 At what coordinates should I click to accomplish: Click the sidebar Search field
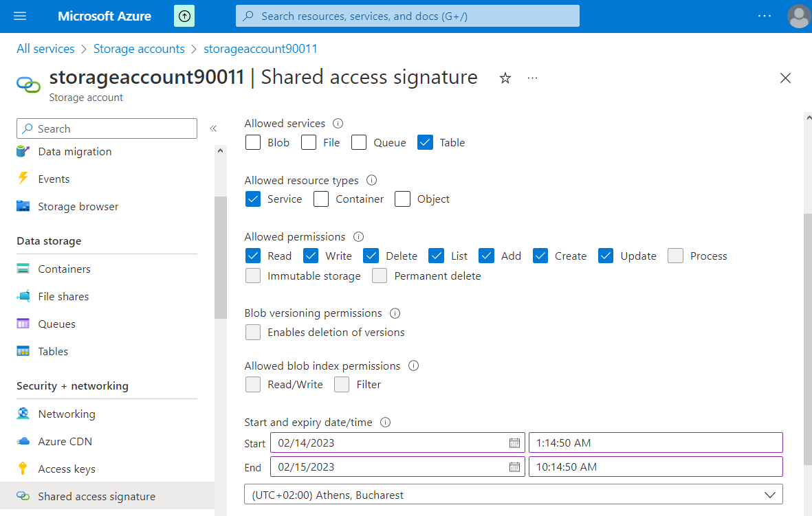click(x=107, y=128)
